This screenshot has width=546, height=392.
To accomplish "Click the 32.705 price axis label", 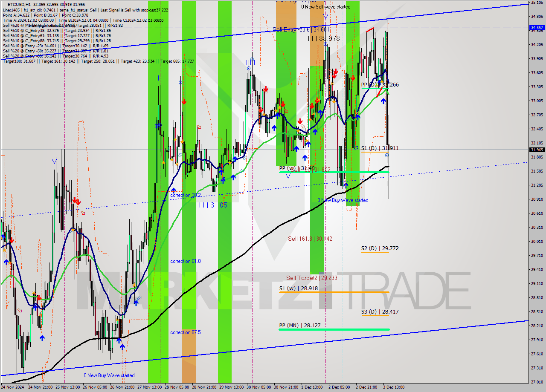I will coord(537,115).
